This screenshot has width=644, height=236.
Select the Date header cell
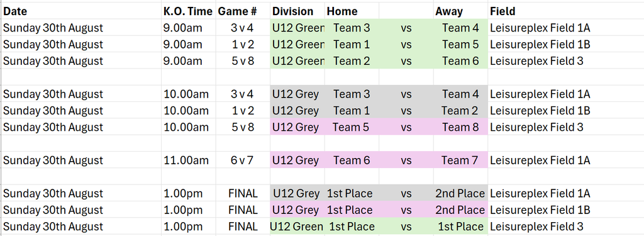(x=81, y=11)
